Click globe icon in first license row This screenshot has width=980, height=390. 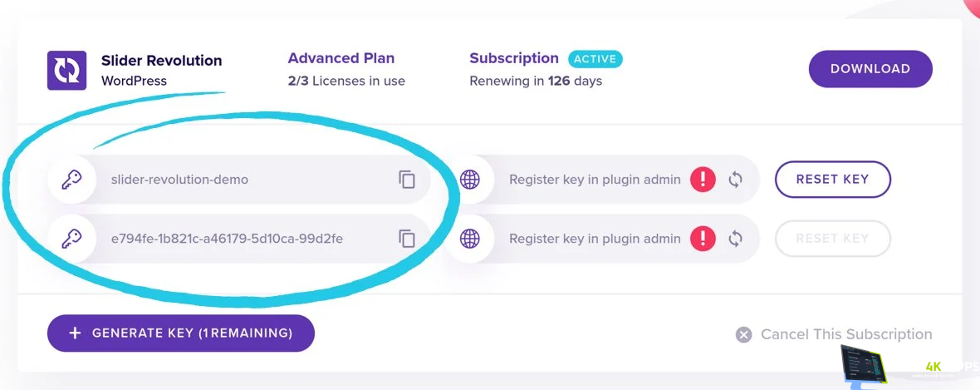[470, 180]
